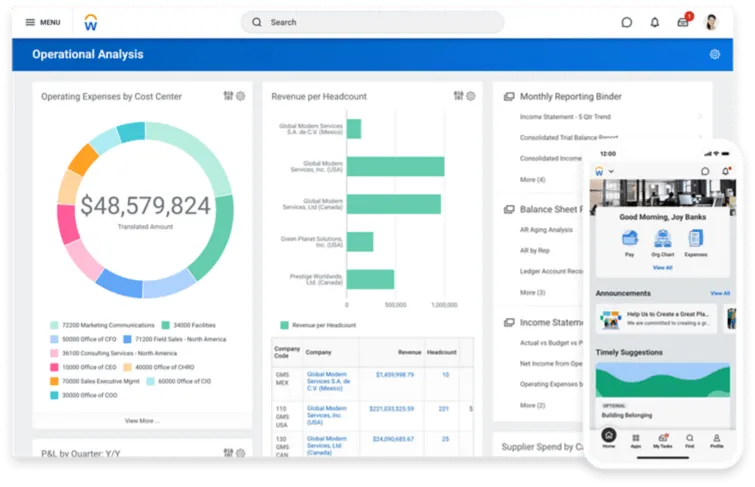The image size is (755, 487).
Task: Select My Tasks tab in phone bottom bar
Action: coord(663,440)
